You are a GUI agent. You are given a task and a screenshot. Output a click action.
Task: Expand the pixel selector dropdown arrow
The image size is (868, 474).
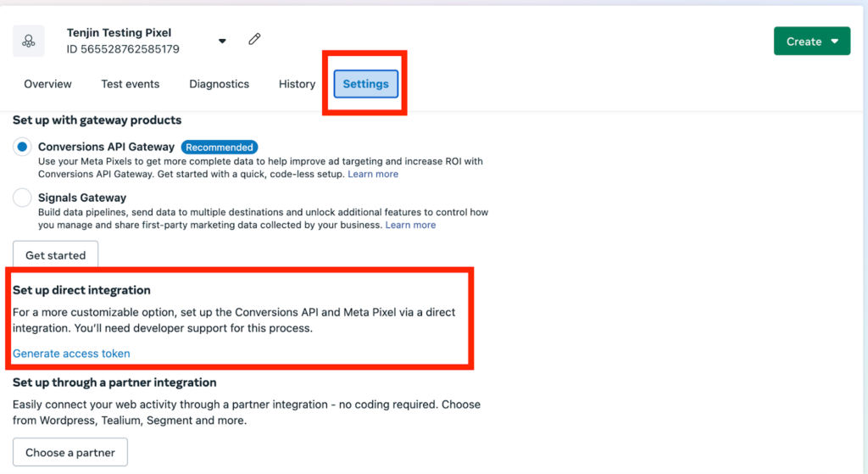[x=222, y=41]
